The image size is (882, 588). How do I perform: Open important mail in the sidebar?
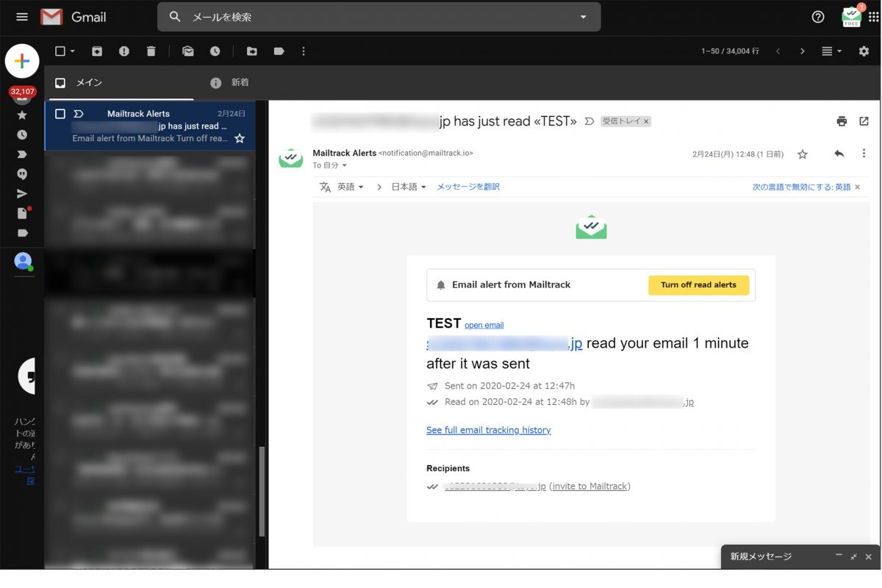pos(22,154)
